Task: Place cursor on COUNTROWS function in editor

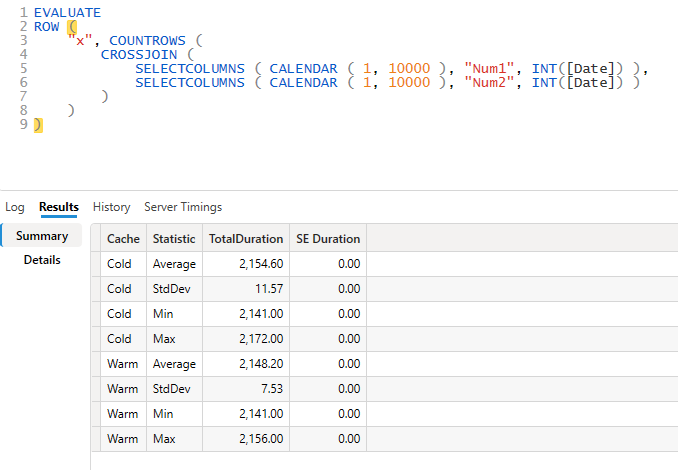Action: pyautogui.click(x=147, y=41)
